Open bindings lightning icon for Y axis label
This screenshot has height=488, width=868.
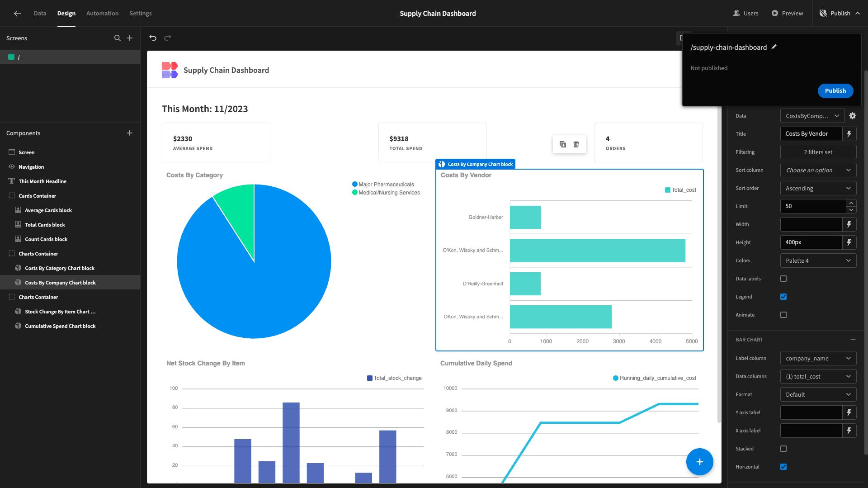849,412
